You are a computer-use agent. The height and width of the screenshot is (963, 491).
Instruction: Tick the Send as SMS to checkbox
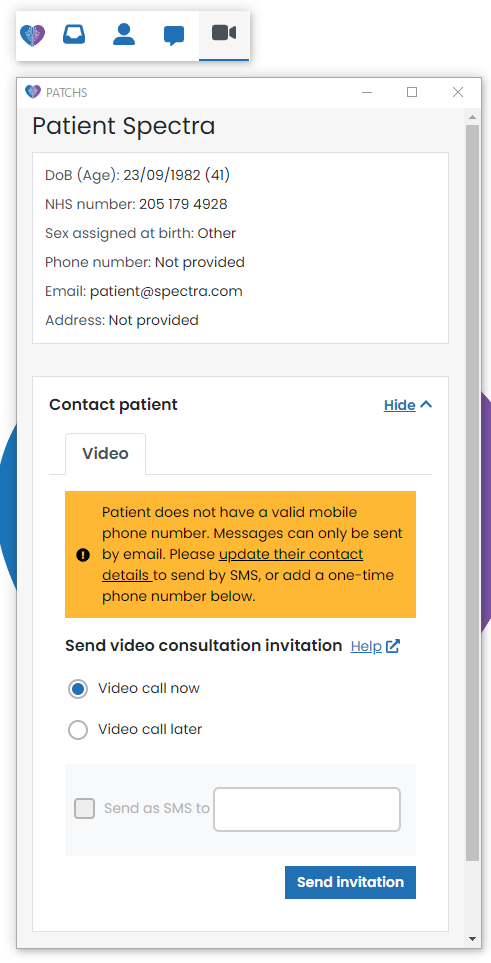(85, 808)
